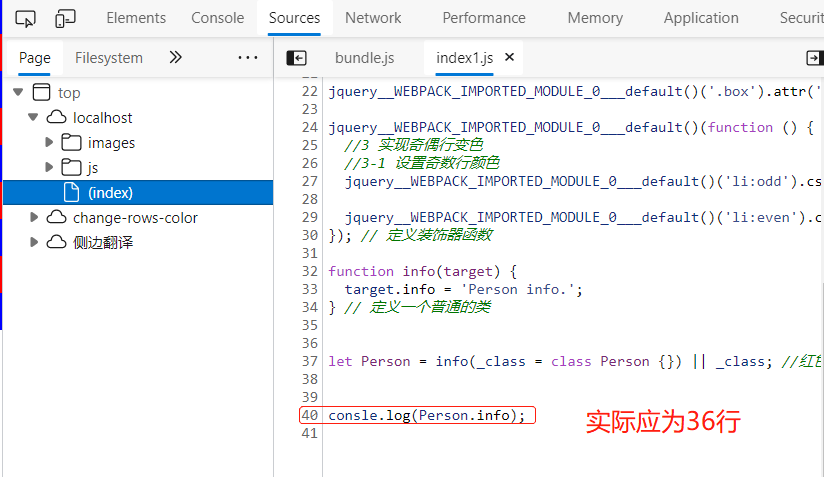Click the 'function info(target) {' code line
Viewport: 824px width, 477px height.
click(423, 272)
